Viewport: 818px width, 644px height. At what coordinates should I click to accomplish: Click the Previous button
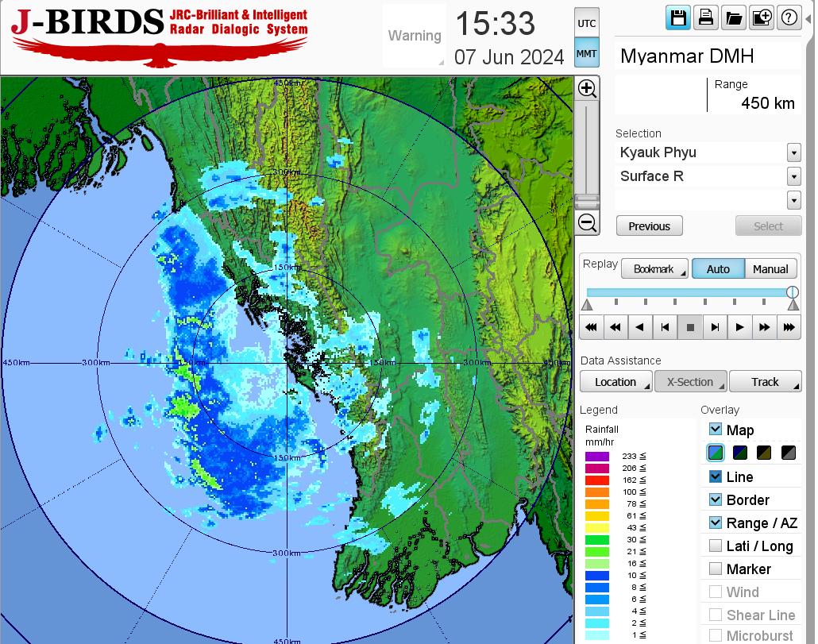coord(649,226)
